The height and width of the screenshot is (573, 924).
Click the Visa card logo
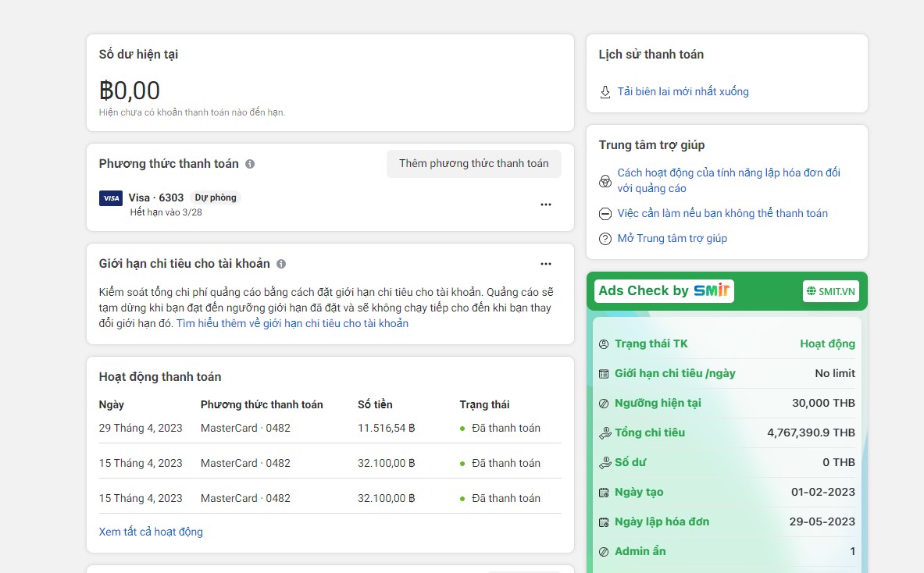coord(111,198)
